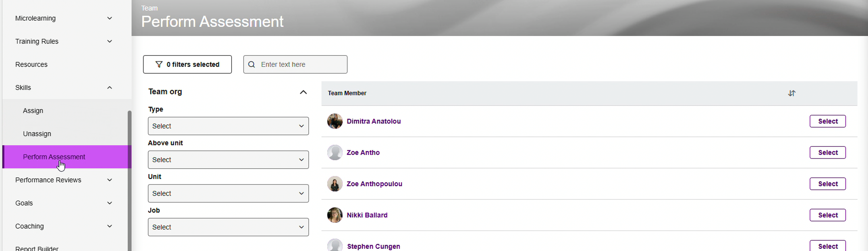Open Stephen Cungen's name link
The image size is (868, 251).
pos(373,246)
